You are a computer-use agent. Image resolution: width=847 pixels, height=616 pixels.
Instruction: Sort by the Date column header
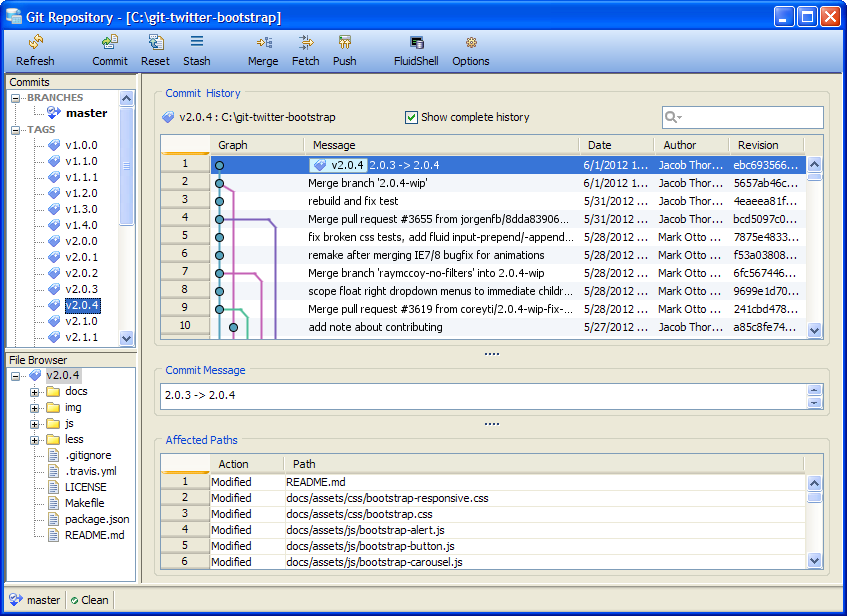[617, 145]
